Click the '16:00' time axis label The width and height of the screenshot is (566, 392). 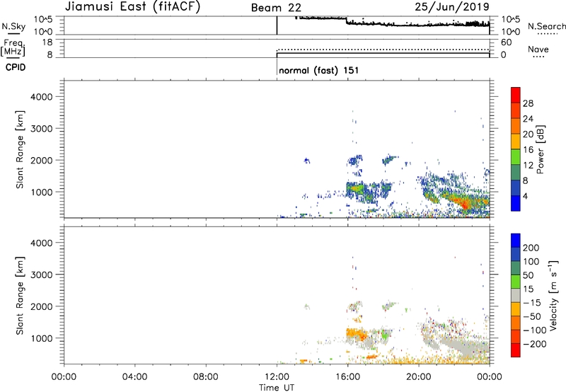click(347, 377)
